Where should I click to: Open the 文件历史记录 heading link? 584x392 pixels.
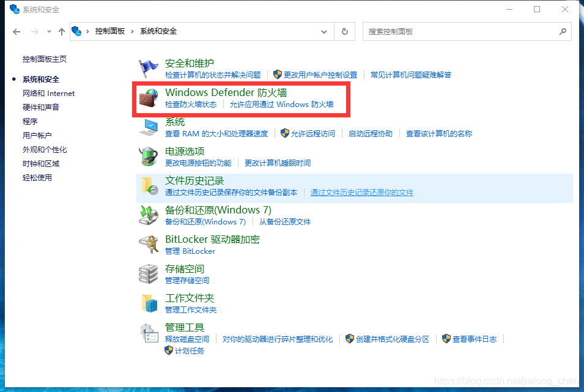coord(194,181)
